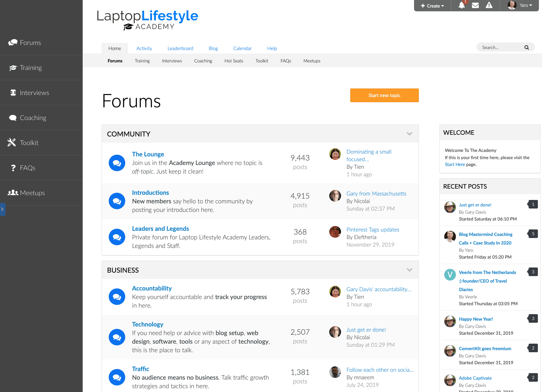Go to Toolkit in left sidebar
Image resolution: width=542 pixels, height=392 pixels.
tap(41, 143)
